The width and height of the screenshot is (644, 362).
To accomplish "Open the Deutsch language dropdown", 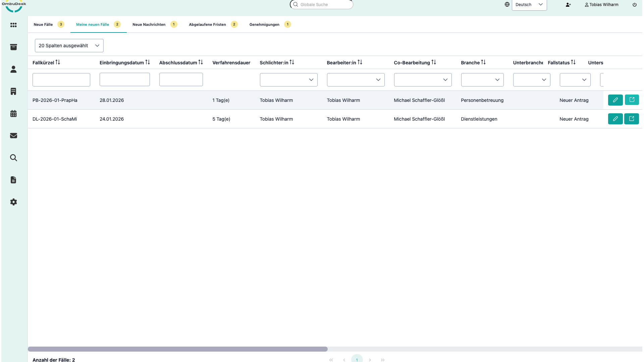I will (529, 5).
